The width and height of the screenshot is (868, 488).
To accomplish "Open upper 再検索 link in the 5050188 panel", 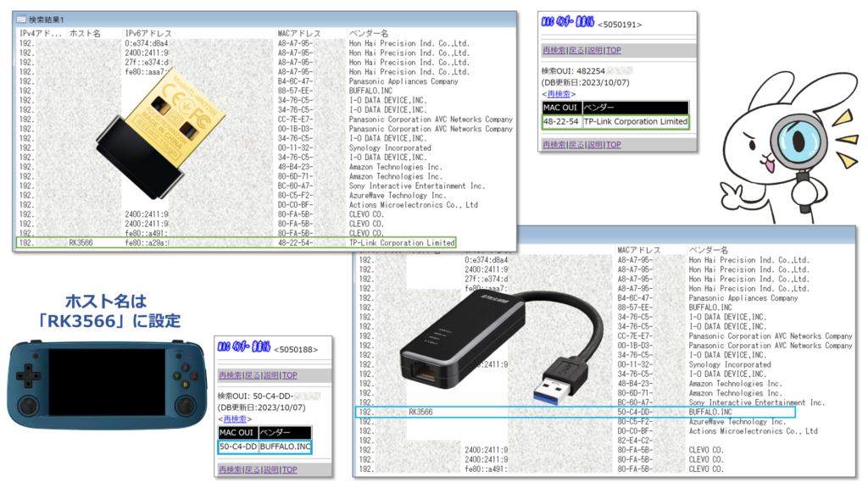I will pyautogui.click(x=230, y=375).
